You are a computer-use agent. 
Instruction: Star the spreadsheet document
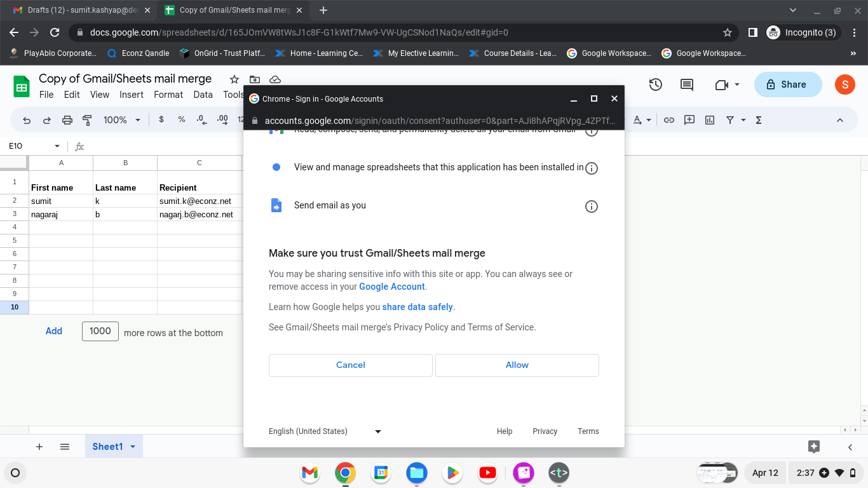(x=234, y=79)
